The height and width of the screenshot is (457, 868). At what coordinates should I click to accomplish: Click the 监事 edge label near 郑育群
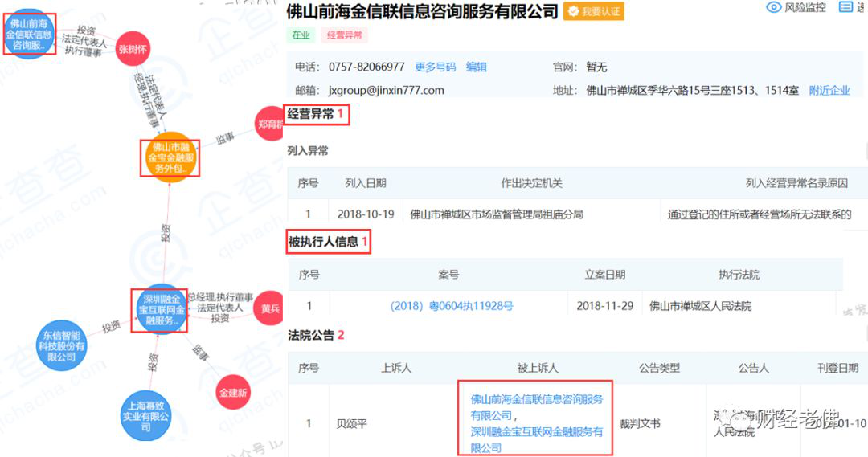click(x=225, y=138)
